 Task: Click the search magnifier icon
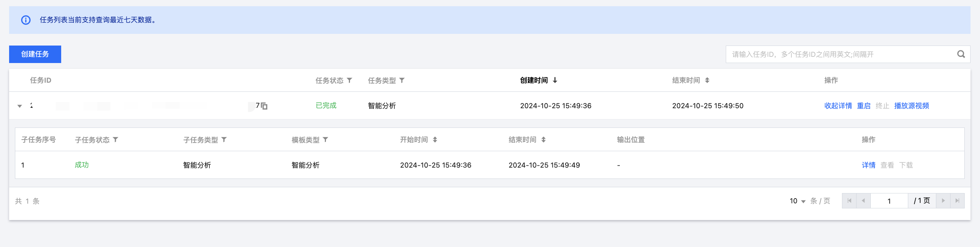pyautogui.click(x=961, y=54)
